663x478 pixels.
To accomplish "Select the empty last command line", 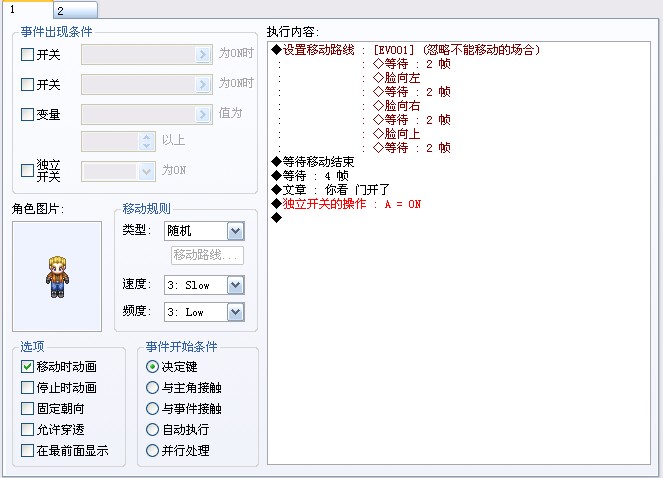I will 277,218.
